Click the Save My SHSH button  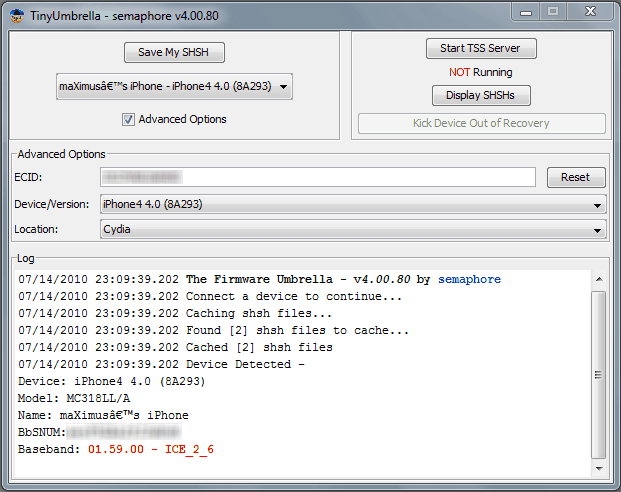tap(174, 52)
